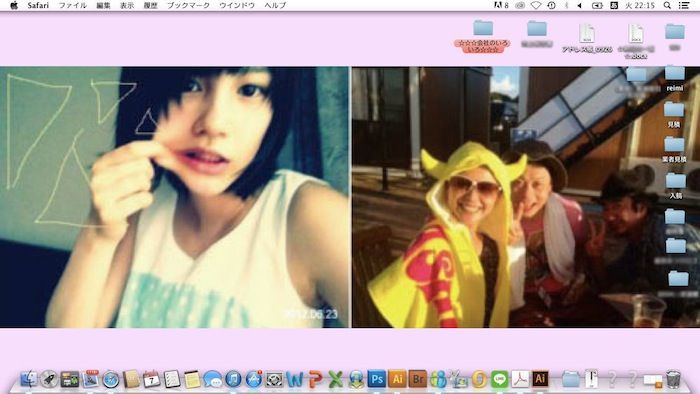Launch Adobe Bridge from the Dock
The height and width of the screenshot is (394, 700).
418,379
